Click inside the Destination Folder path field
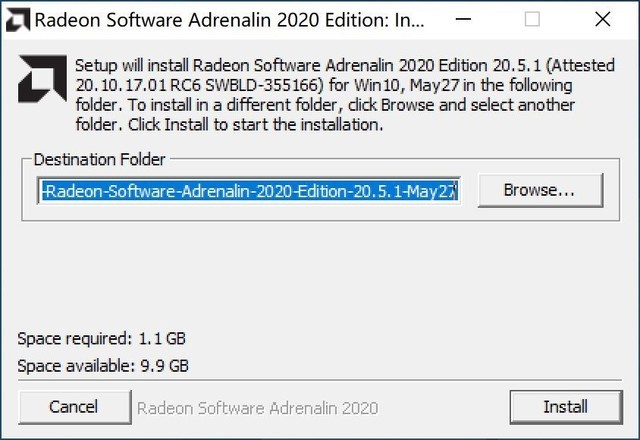 point(249,191)
